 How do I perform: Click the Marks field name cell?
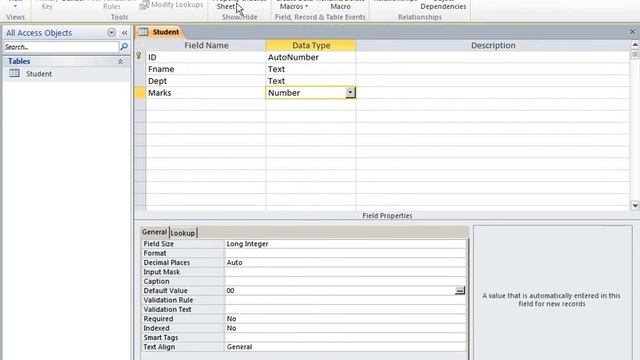206,93
